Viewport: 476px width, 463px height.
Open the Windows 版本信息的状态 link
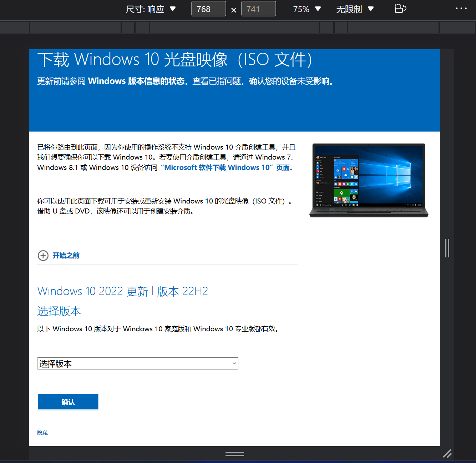[x=136, y=81]
